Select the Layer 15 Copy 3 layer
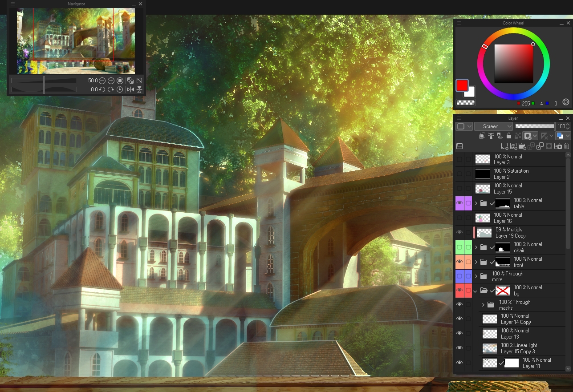Viewport: 573px width, 392px height. [521, 348]
